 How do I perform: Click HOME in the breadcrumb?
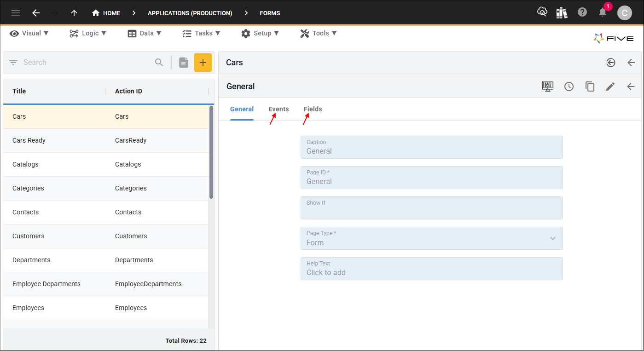tap(111, 13)
